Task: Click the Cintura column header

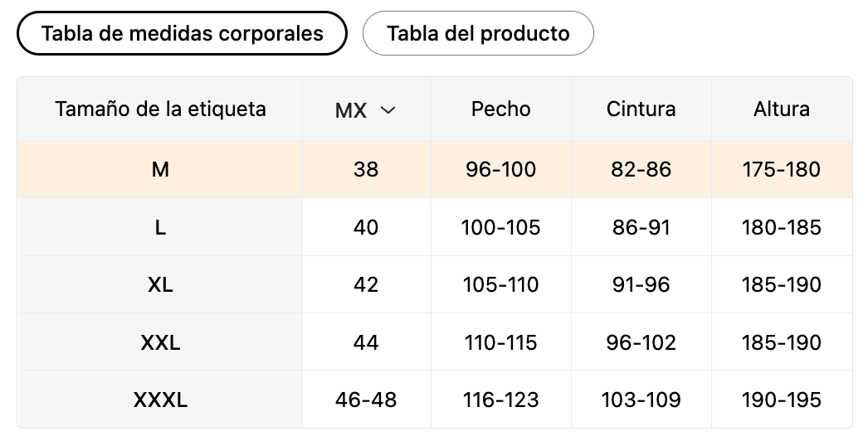Action: point(641,109)
